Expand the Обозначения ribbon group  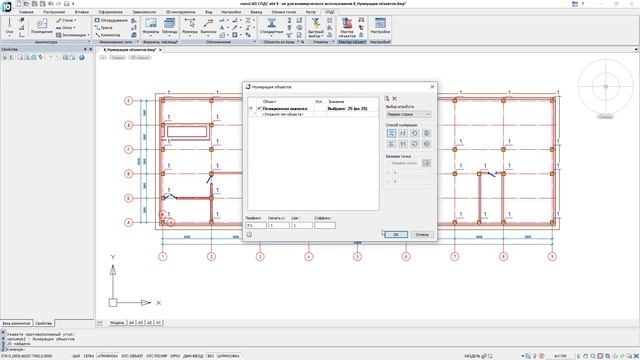[x=255, y=42]
